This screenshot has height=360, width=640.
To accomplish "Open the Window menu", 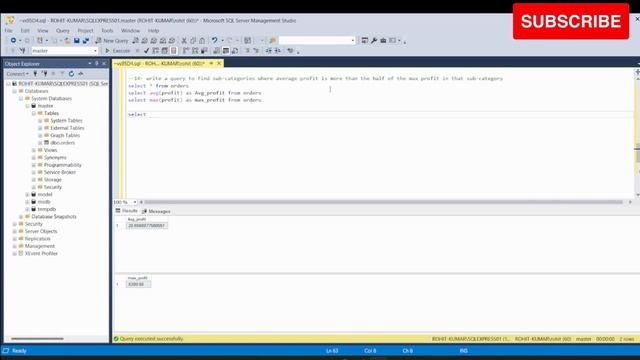I will tap(130, 31).
